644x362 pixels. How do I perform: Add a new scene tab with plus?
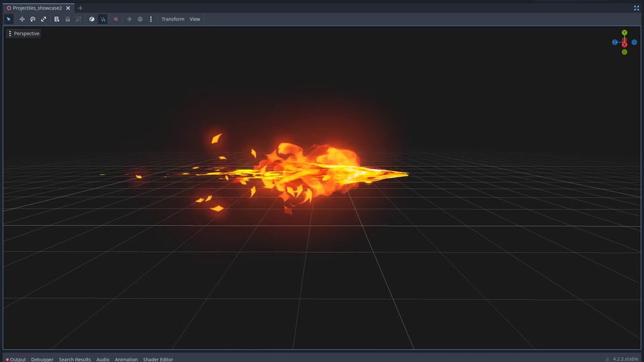pyautogui.click(x=81, y=8)
